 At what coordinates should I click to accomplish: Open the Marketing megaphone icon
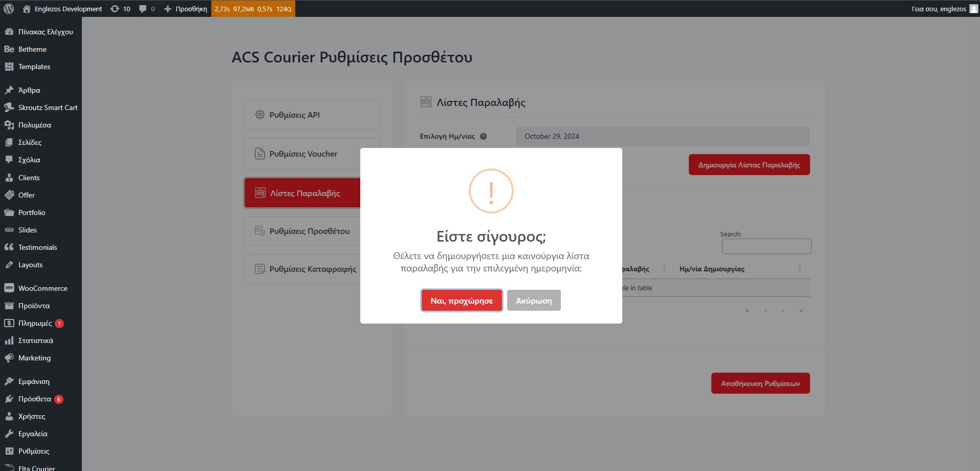coord(9,358)
